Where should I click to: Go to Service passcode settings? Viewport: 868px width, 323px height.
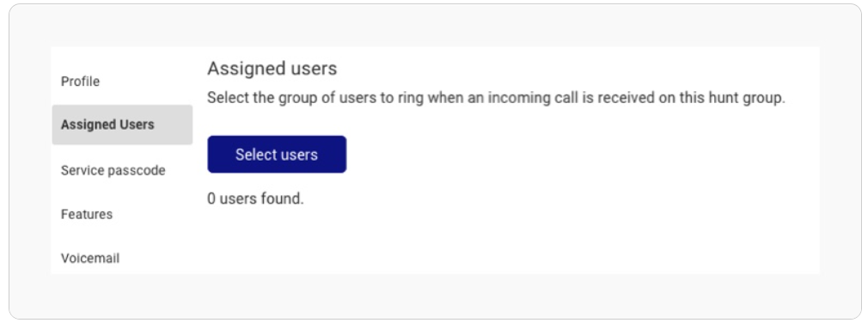113,170
